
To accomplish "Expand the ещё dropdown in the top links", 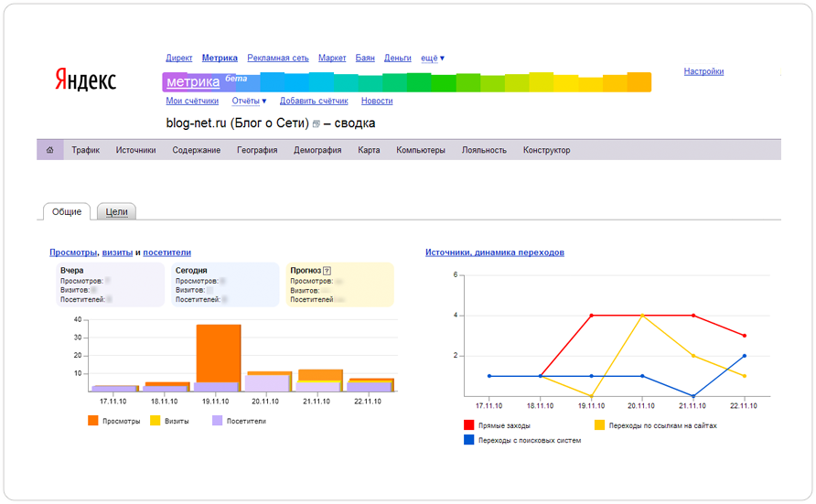I will [433, 59].
